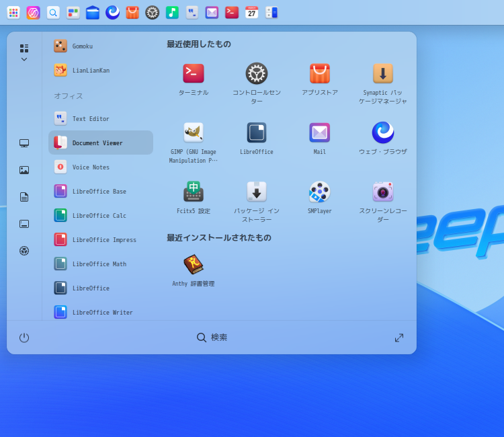The image size is (504, 437).
Task: Open GIMP image editor icon
Action: (x=194, y=132)
